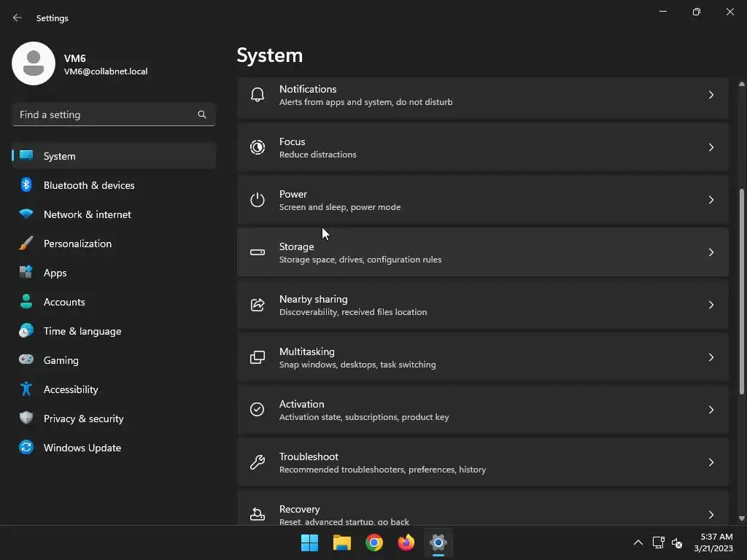Click the Bluetooth icon in the sidebar
Screen dimensions: 747x560
coord(26,184)
